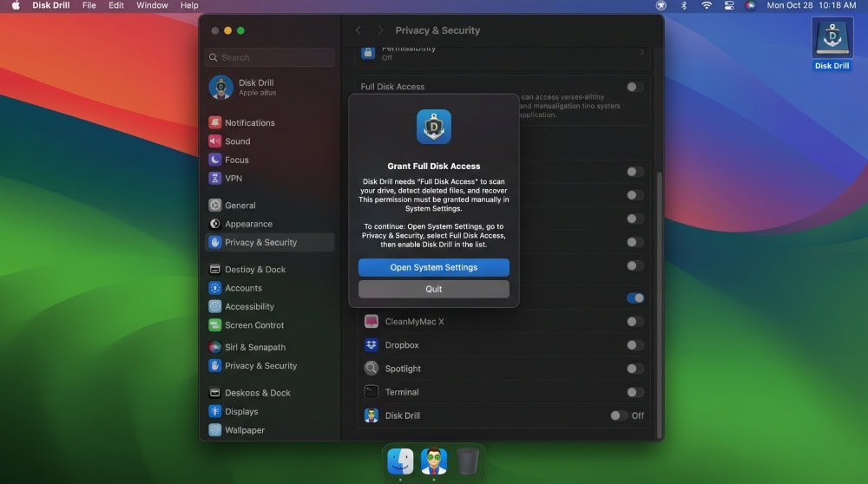Go back with the back chevron
Screen dimensions: 868x484
pos(358,30)
